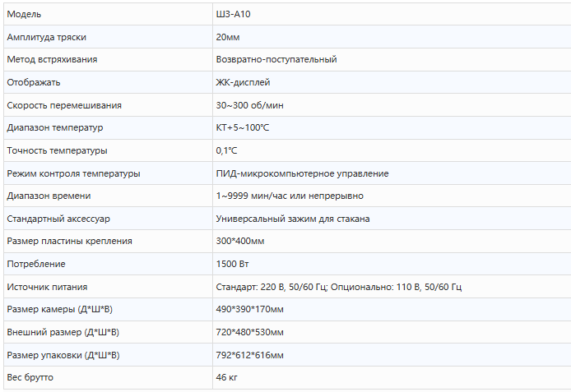Select the '46 кг' gross weight value
Image resolution: width=571 pixels, height=392 pixels.
tap(227, 377)
